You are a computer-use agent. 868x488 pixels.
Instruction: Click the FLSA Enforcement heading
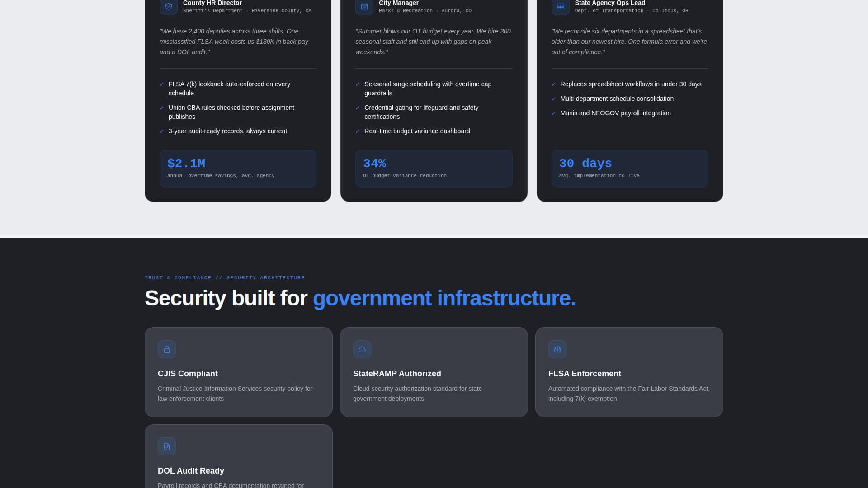coord(585,374)
